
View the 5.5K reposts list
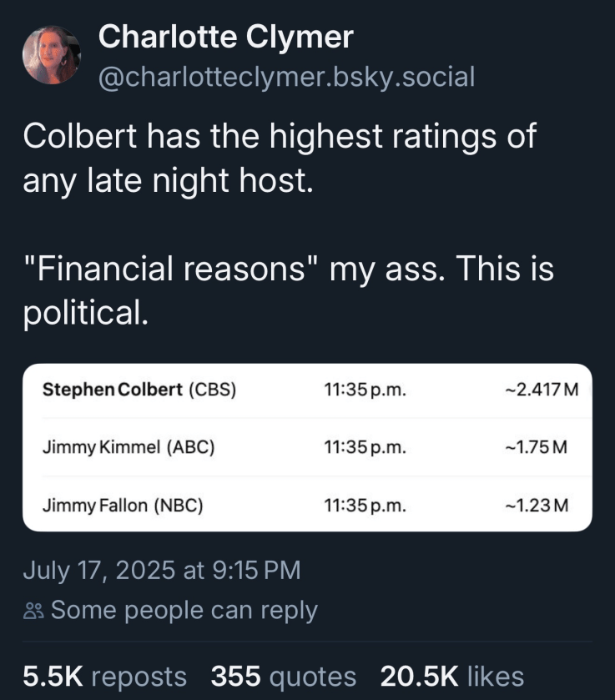tap(104, 676)
